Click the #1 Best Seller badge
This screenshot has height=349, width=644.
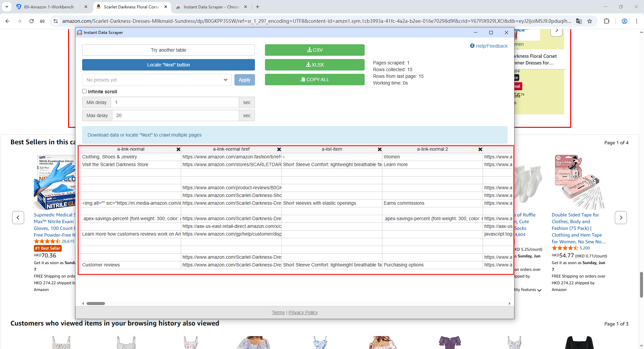coord(48,248)
